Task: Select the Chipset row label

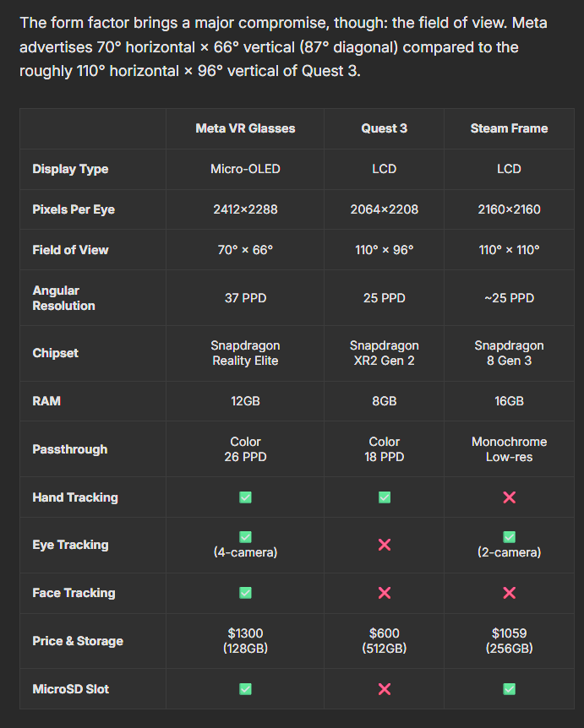Action: click(55, 353)
